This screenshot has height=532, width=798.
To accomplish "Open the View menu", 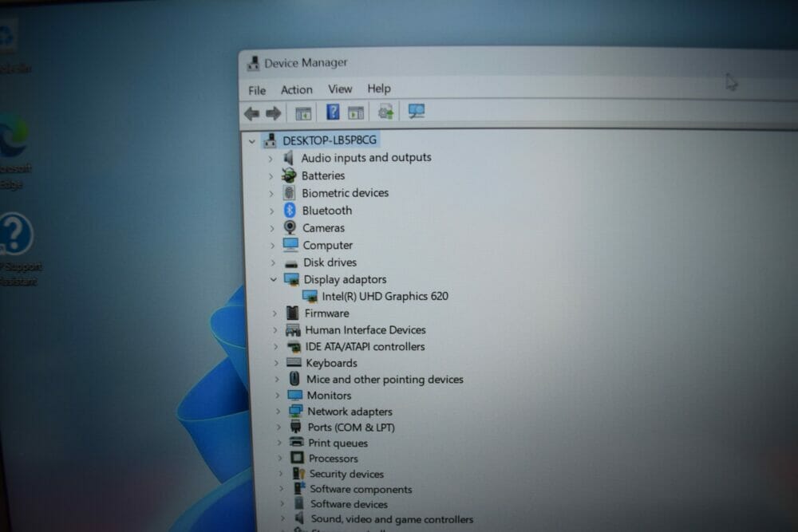I will [x=340, y=89].
